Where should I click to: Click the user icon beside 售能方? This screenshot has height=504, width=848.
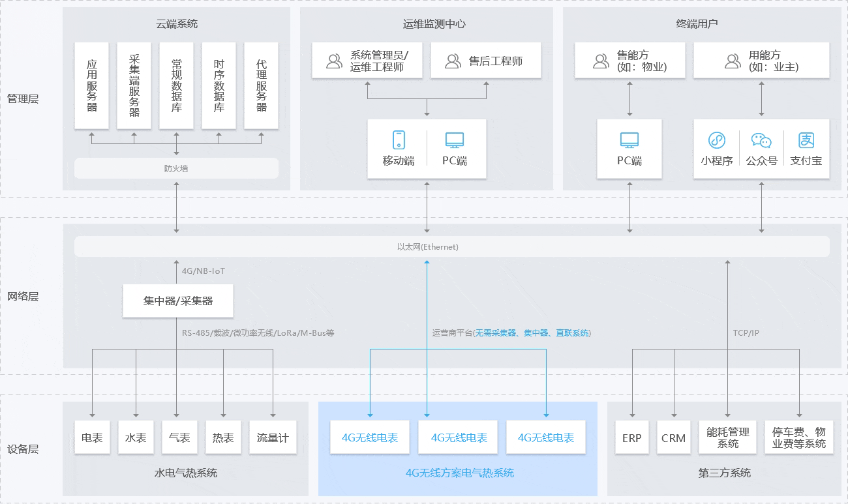601,61
